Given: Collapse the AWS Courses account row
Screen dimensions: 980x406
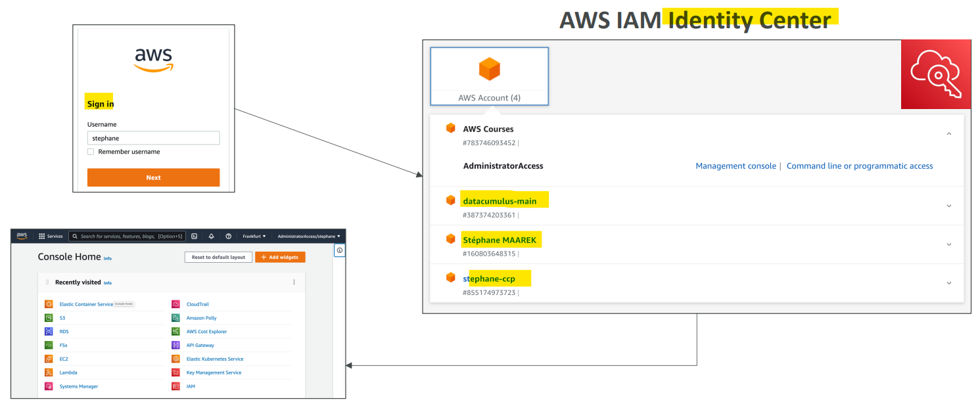Looking at the screenshot, I should (x=948, y=133).
